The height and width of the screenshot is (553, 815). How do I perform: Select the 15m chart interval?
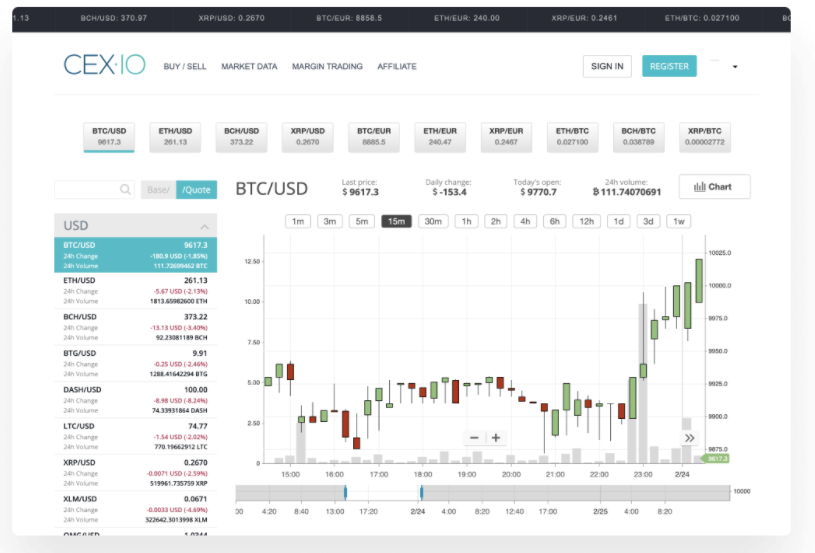(396, 221)
